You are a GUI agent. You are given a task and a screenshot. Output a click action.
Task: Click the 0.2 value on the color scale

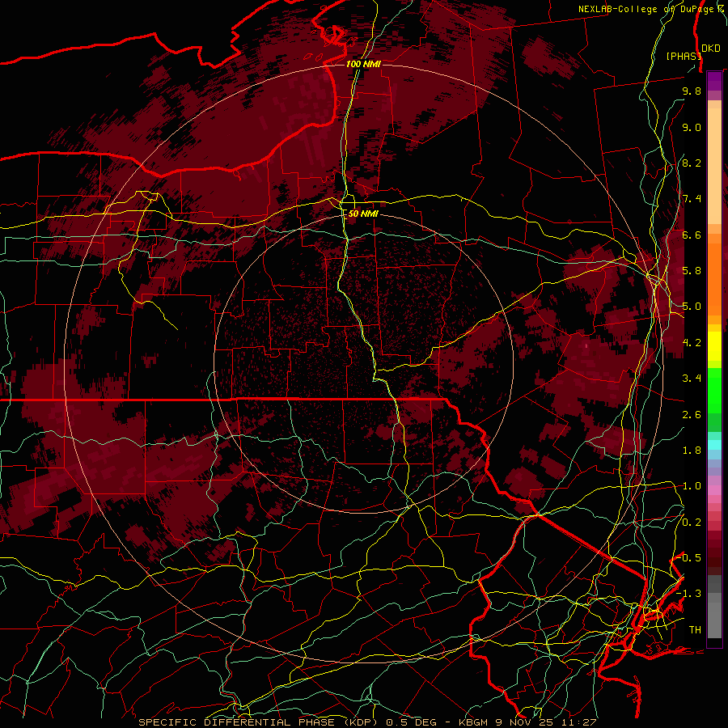coord(692,523)
